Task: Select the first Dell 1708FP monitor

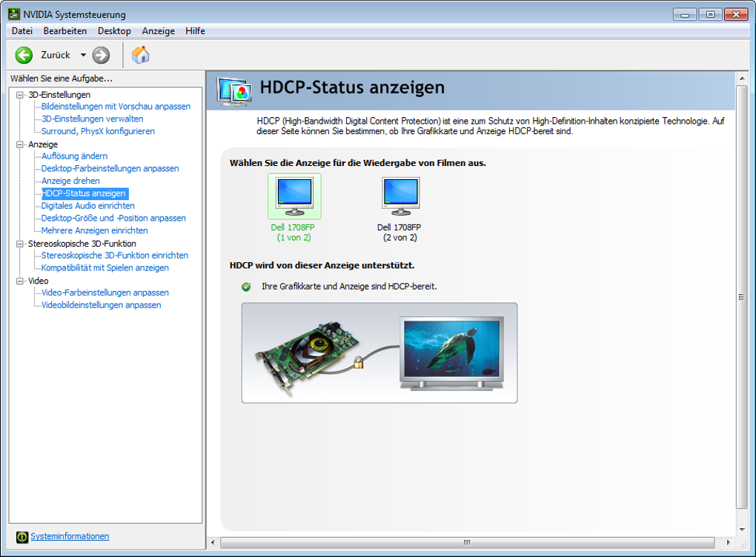Action: pyautogui.click(x=294, y=208)
